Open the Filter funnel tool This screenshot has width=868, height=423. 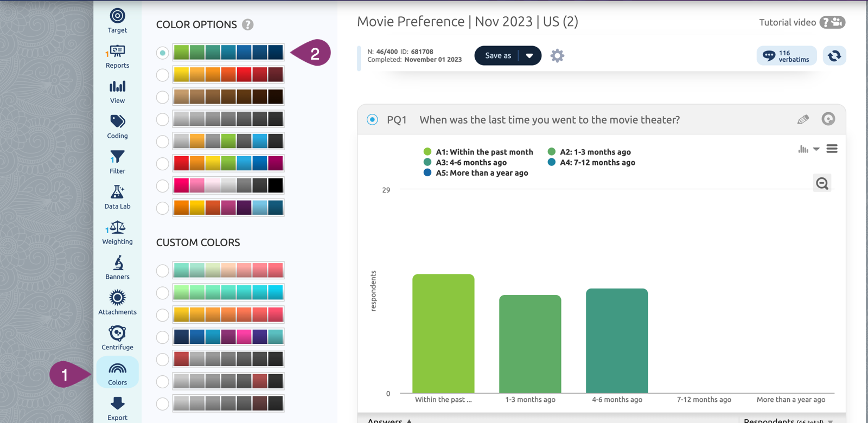click(117, 162)
